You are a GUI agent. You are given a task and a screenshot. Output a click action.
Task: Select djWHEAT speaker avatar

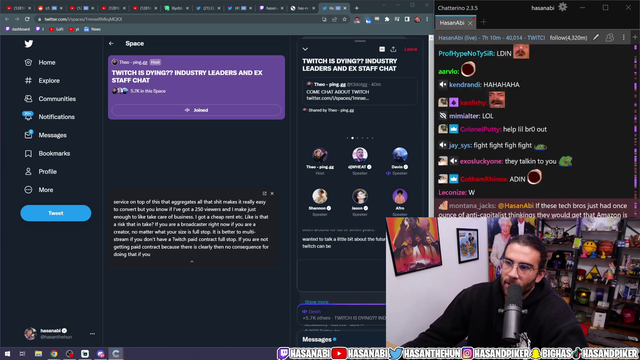[360, 155]
